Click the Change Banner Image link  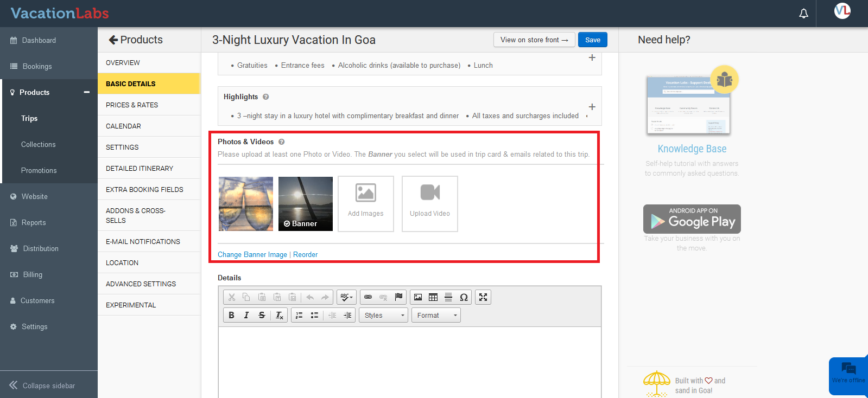click(252, 254)
